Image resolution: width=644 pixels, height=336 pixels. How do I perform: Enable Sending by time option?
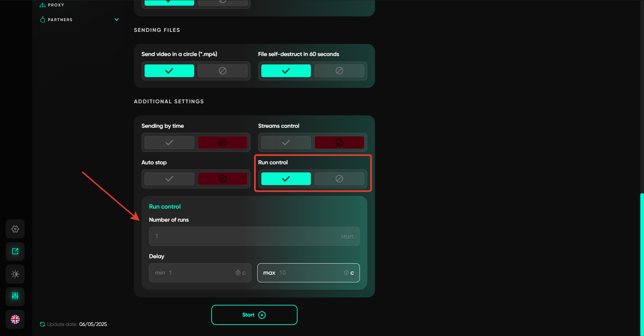point(169,143)
